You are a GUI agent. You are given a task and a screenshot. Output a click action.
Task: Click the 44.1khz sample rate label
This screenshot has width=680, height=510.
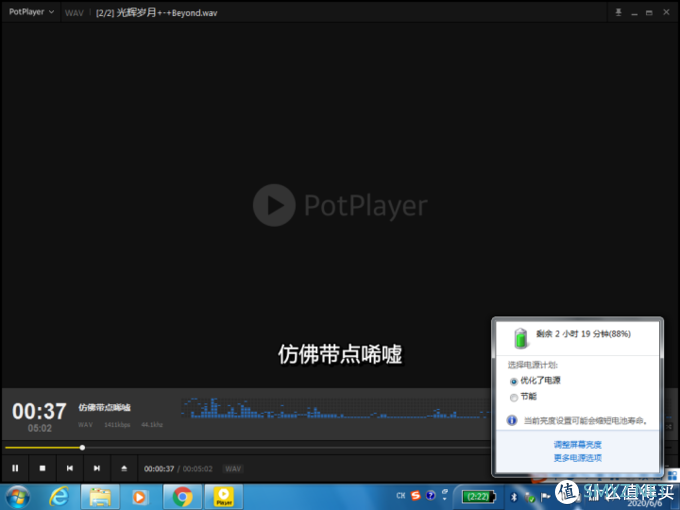152,425
